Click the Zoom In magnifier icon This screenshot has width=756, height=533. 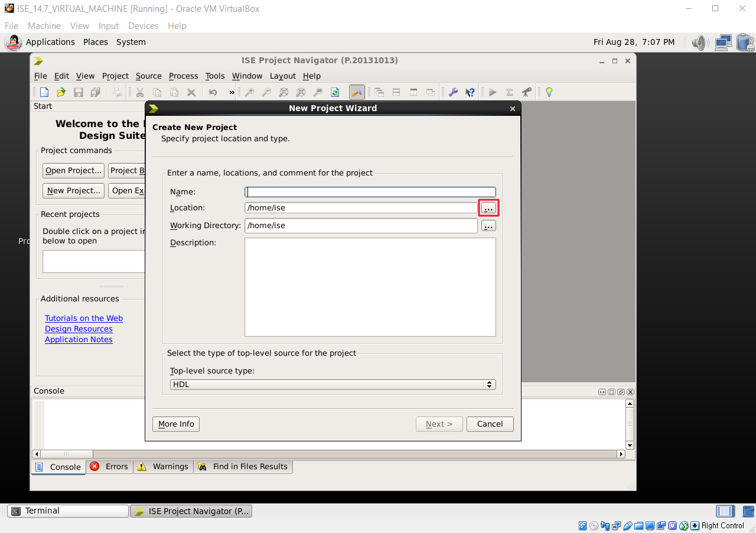point(249,92)
